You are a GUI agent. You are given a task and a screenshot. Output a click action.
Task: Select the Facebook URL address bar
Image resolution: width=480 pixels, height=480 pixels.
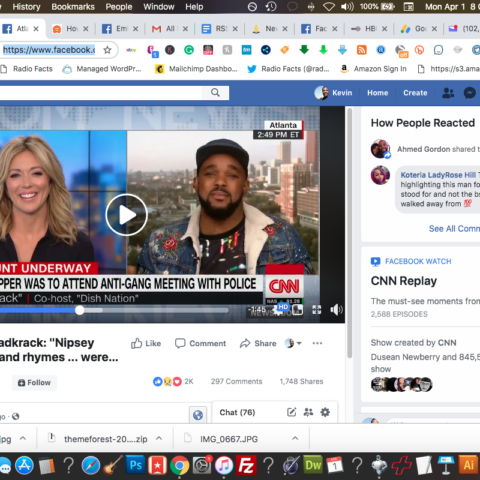pyautogui.click(x=49, y=50)
